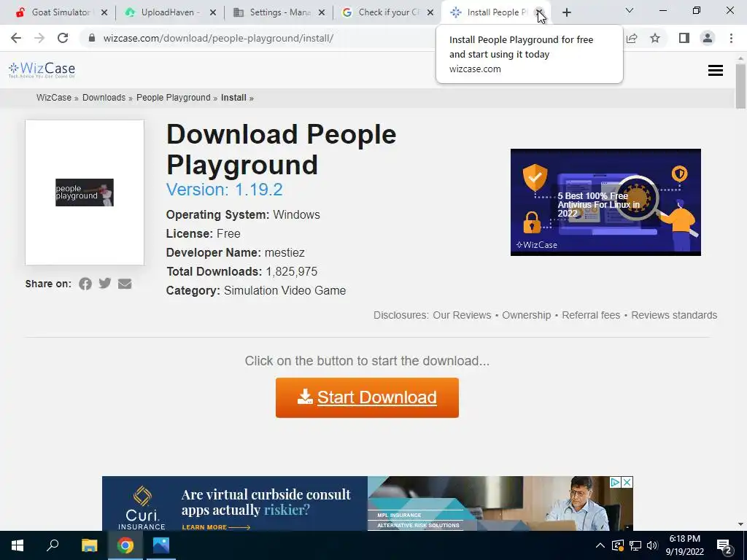Share this page via toolbar icon

[632, 38]
